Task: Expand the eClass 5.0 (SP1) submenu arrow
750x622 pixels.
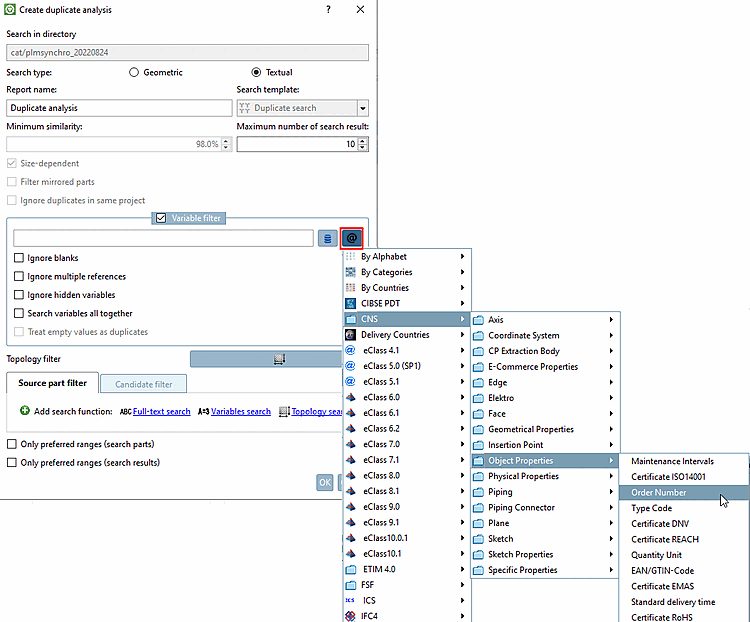Action: tap(462, 366)
